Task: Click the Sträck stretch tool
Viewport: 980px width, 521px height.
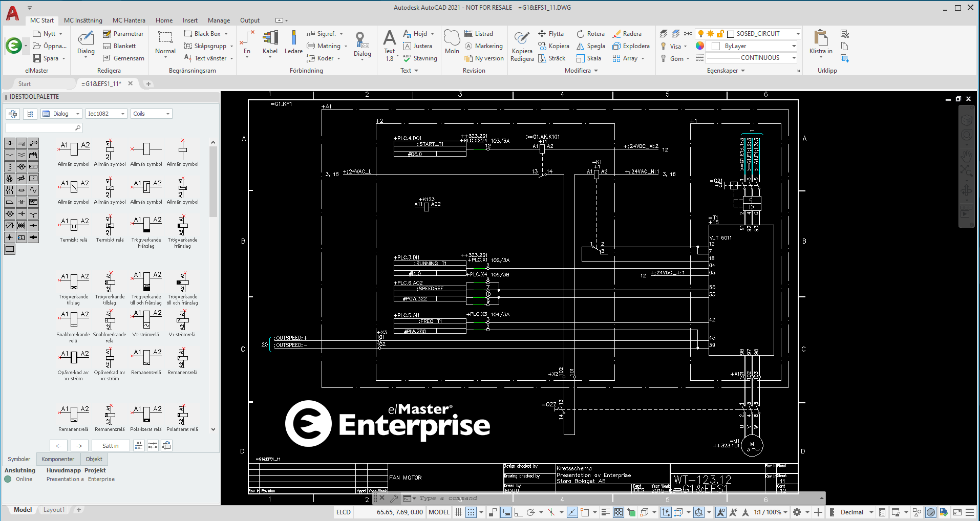Action: click(551, 58)
